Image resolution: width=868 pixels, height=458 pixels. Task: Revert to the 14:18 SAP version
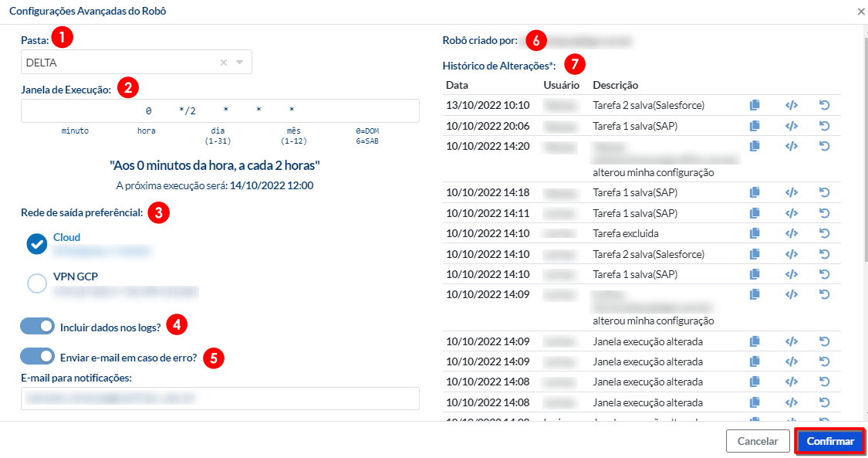click(x=824, y=193)
